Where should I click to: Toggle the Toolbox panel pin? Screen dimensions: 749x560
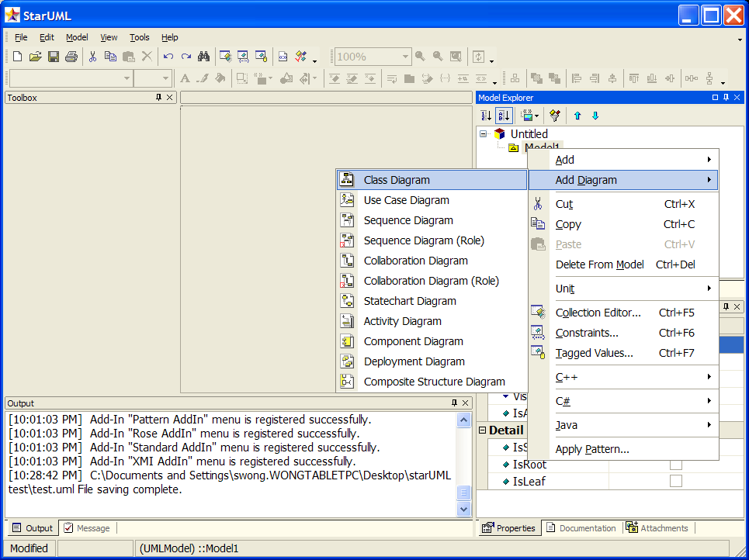coord(158,98)
